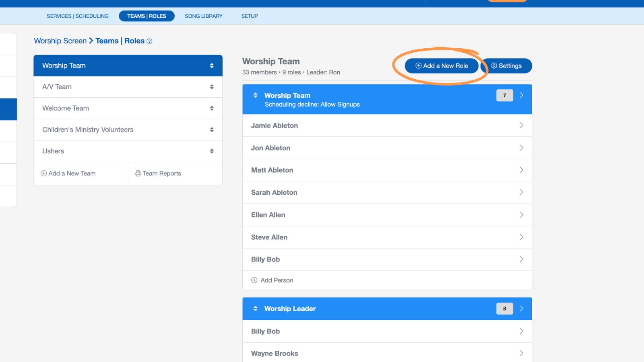Click the sort arrows on Children's Ministry Volunteers

pyautogui.click(x=212, y=130)
